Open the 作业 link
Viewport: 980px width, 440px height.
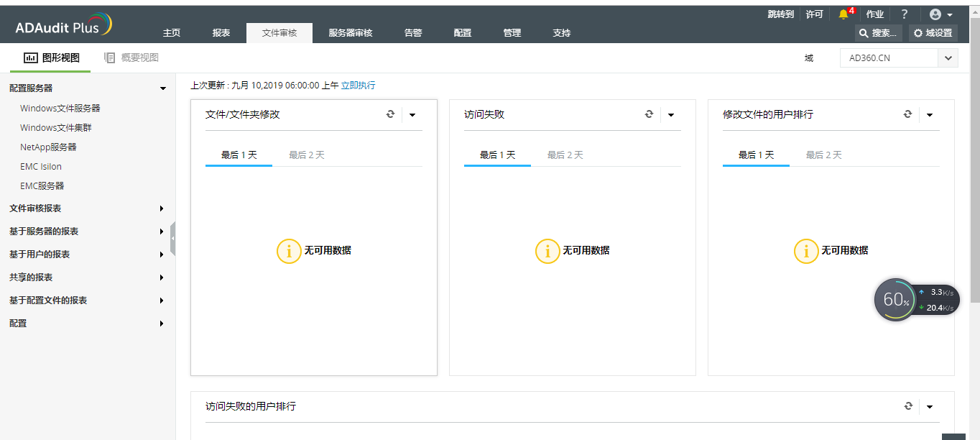coord(875,14)
